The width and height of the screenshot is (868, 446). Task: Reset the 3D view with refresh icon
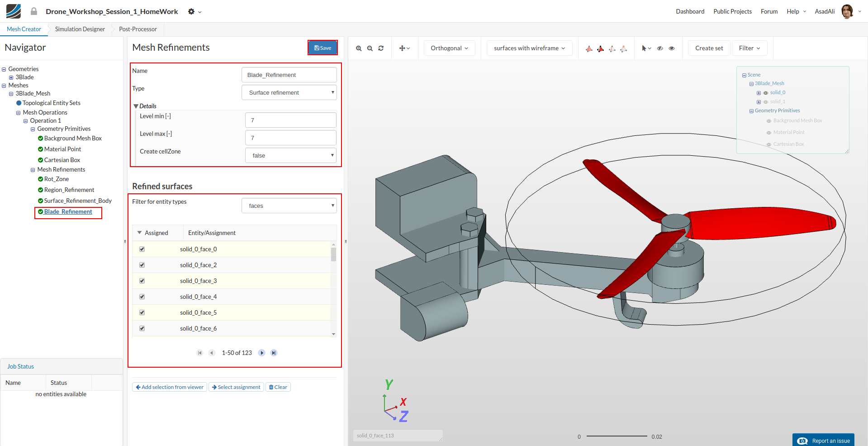tap(381, 48)
